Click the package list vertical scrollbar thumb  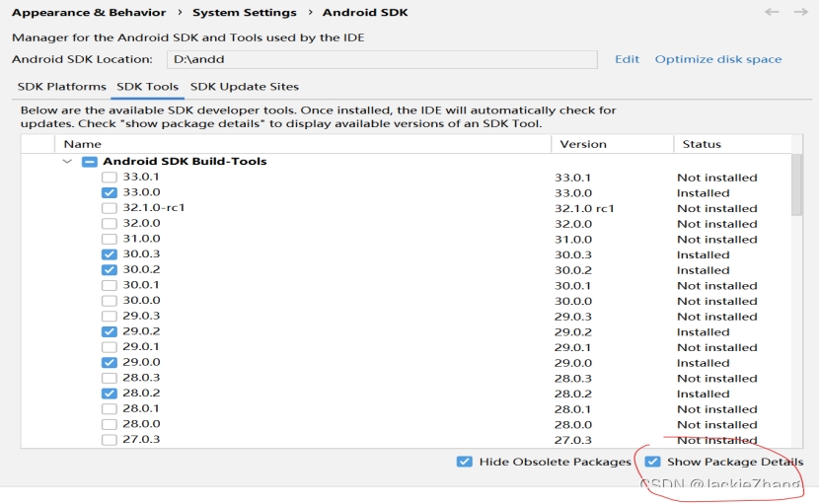click(796, 184)
